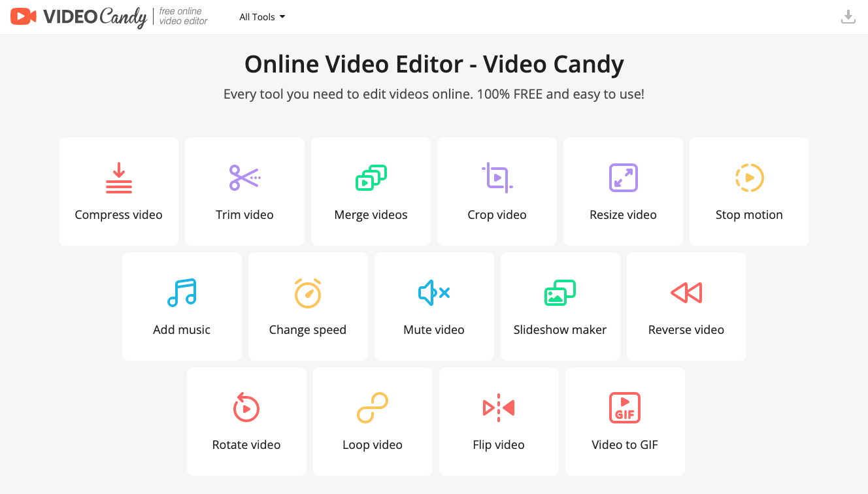Launch the Stop motion icon
Screen dimensions: 868x494
750,178
